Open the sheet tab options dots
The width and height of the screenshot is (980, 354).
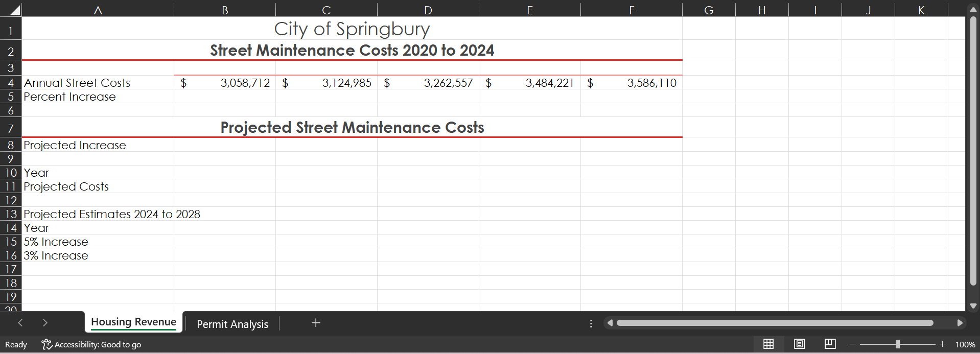coord(591,323)
